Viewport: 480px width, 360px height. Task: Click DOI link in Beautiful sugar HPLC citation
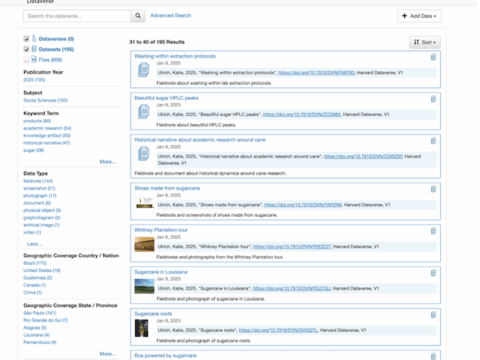[302, 114]
